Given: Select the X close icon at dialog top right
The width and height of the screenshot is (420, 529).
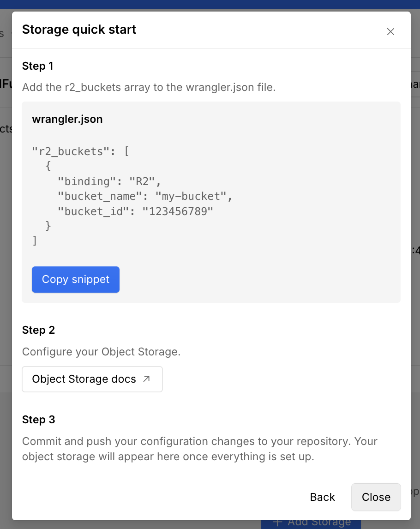Looking at the screenshot, I should 390,31.
